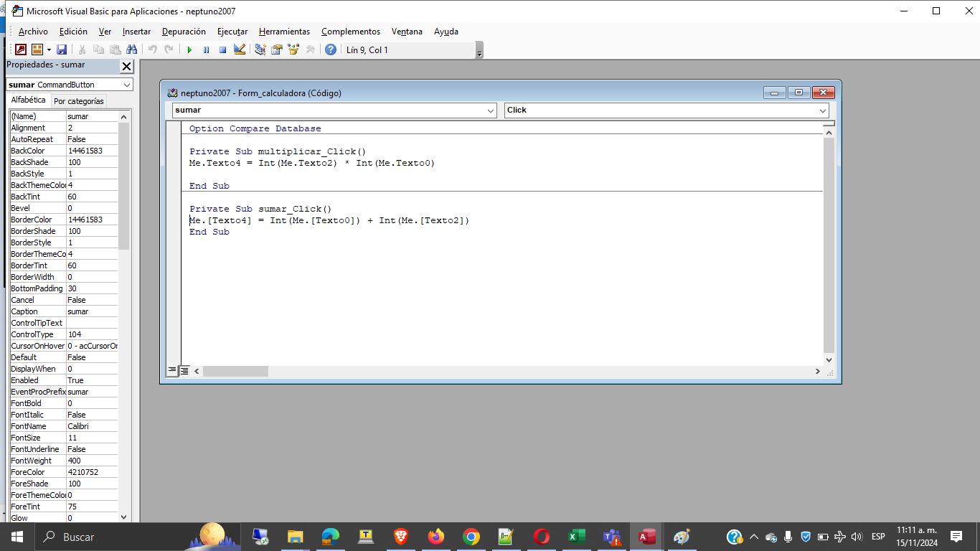Switch to Full Module View in code window
980x551 pixels.
click(184, 371)
